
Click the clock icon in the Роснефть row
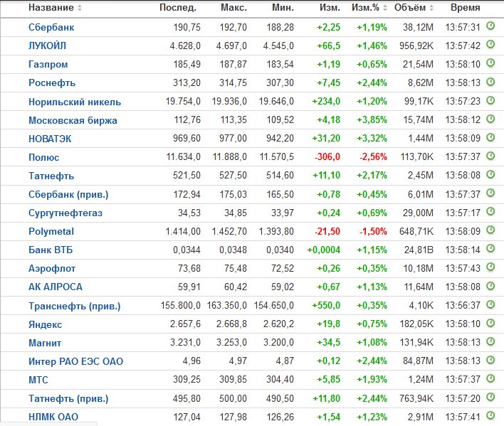click(x=490, y=82)
